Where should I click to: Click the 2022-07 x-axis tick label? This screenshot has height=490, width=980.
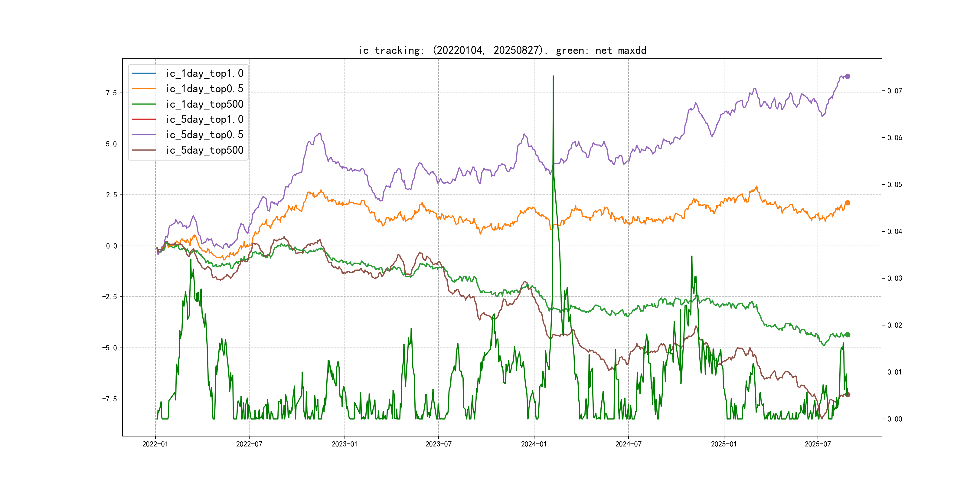(x=249, y=444)
